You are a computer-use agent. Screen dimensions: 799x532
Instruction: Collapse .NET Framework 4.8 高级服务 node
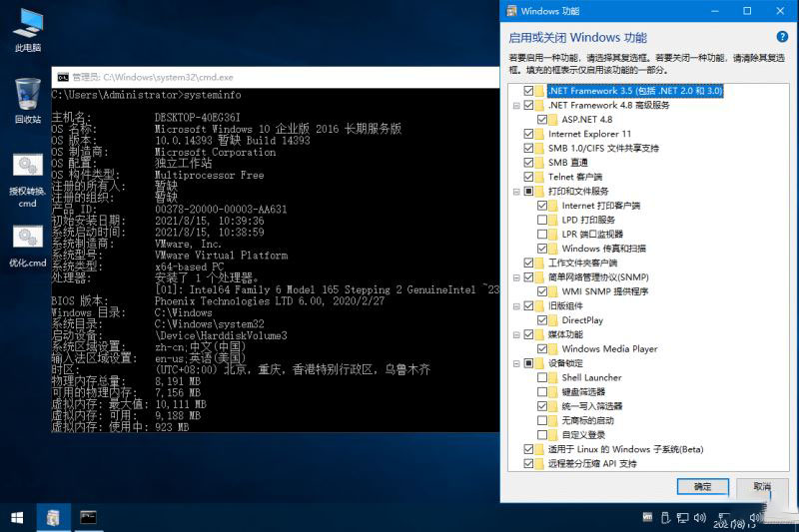(516, 106)
